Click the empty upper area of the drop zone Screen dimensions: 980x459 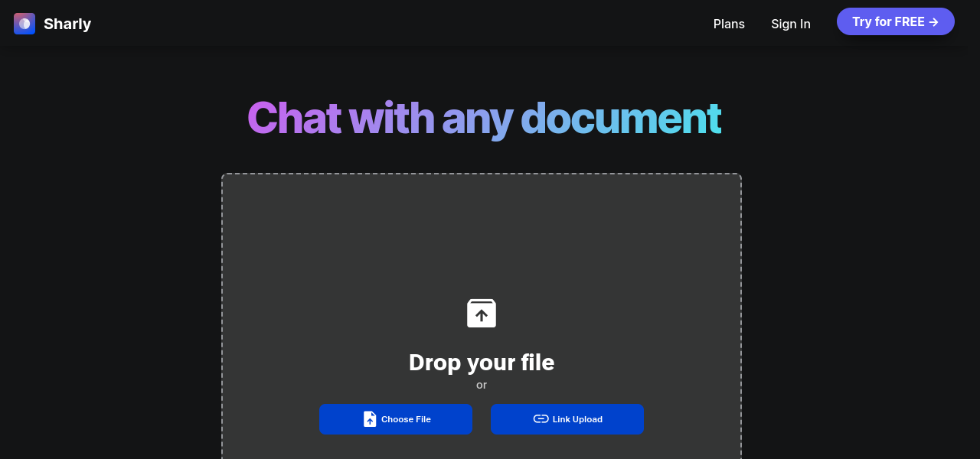[482, 229]
